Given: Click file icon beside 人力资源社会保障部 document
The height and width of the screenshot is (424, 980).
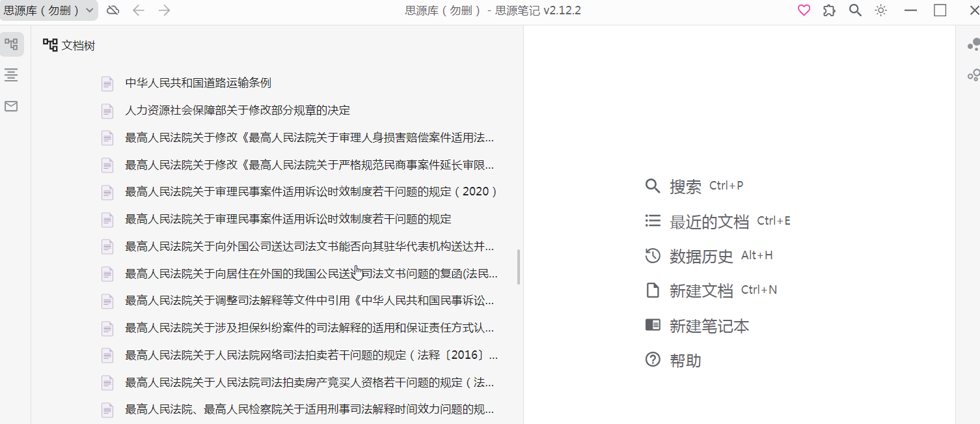Looking at the screenshot, I should click(107, 111).
